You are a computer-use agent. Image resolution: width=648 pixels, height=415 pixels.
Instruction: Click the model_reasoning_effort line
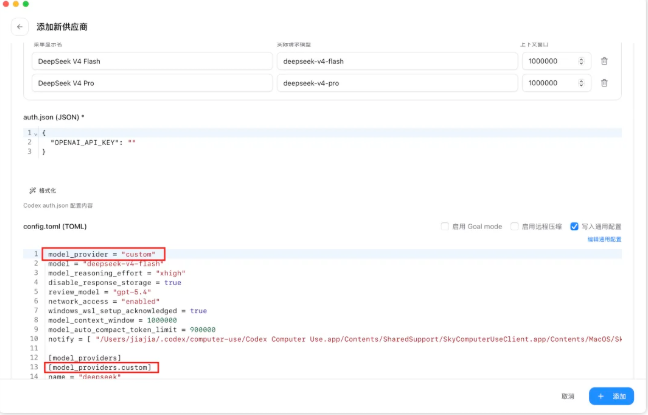click(117, 273)
